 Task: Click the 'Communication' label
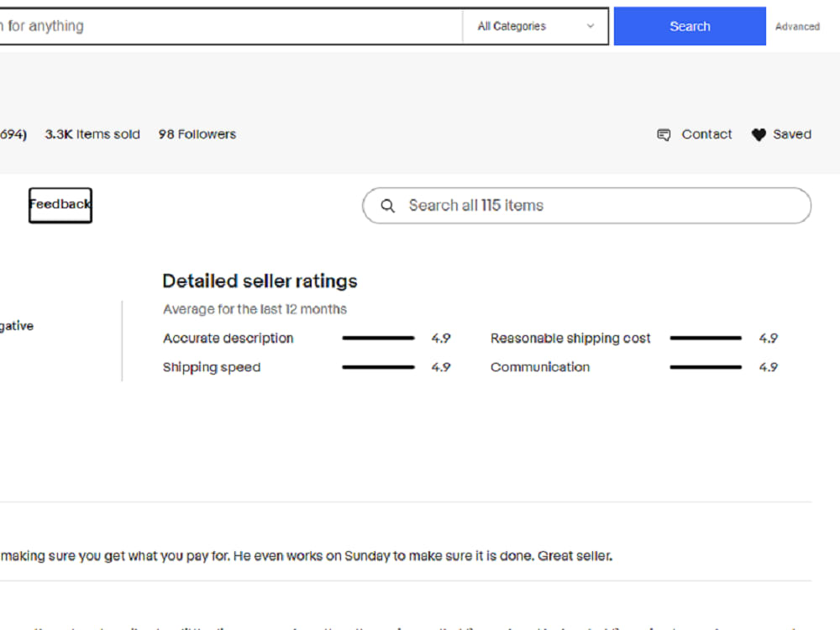pos(540,368)
